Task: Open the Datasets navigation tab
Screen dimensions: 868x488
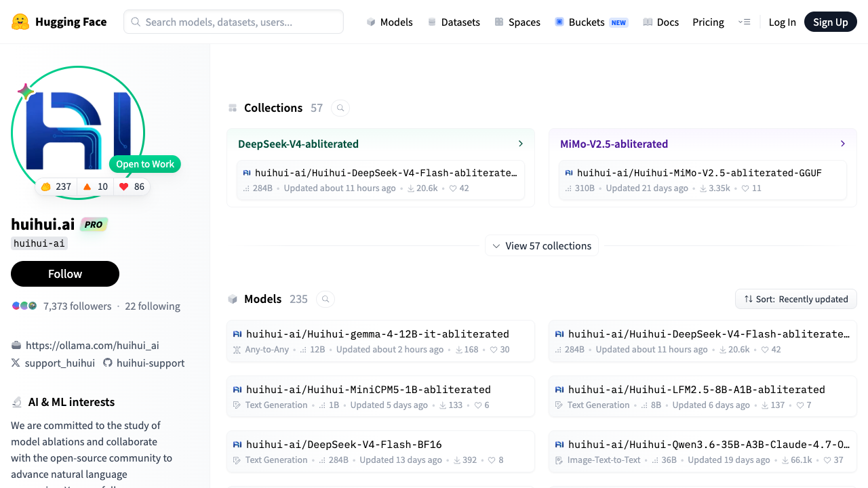Action: tap(454, 22)
